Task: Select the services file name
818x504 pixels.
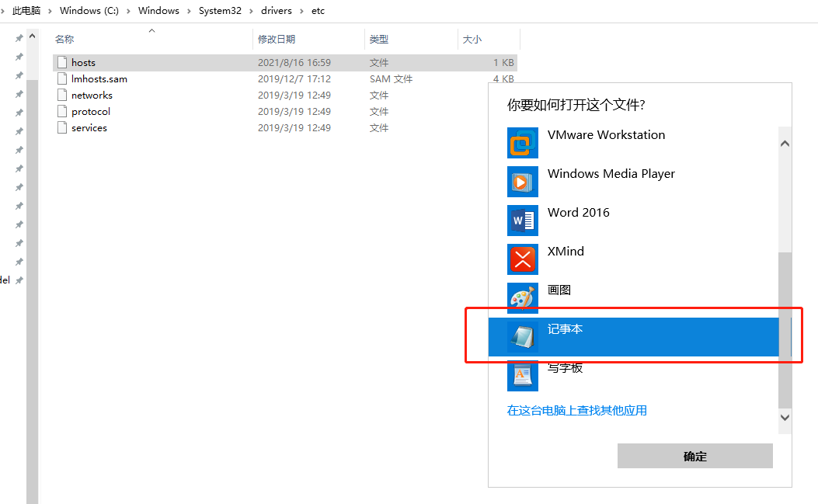Action: (89, 127)
